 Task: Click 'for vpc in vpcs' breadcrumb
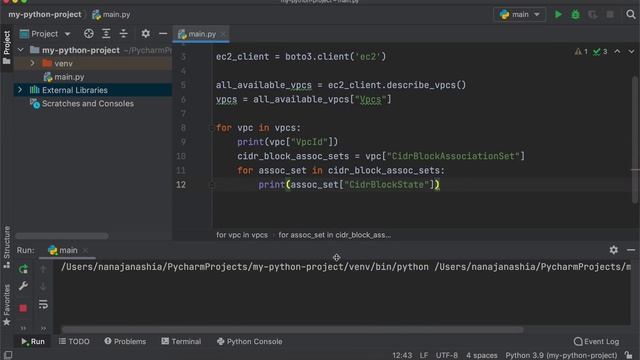(x=242, y=235)
